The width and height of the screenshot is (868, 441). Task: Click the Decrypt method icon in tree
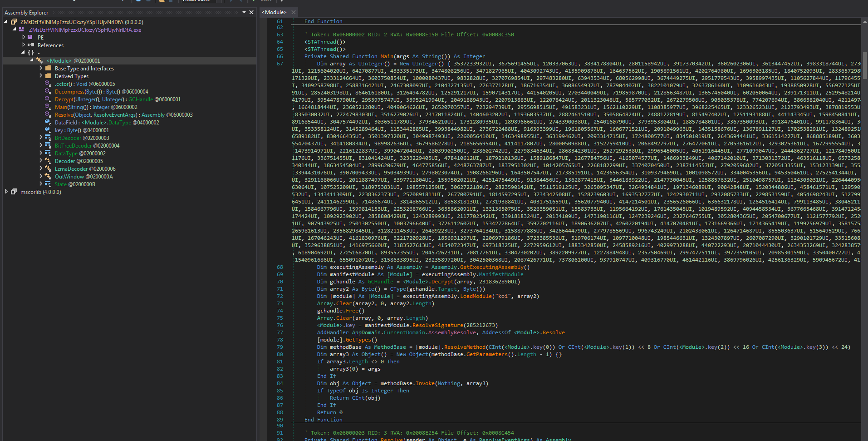(48, 99)
